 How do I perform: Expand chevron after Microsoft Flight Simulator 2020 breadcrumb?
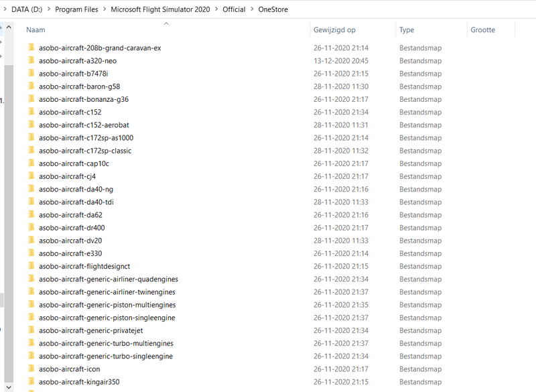click(x=216, y=9)
